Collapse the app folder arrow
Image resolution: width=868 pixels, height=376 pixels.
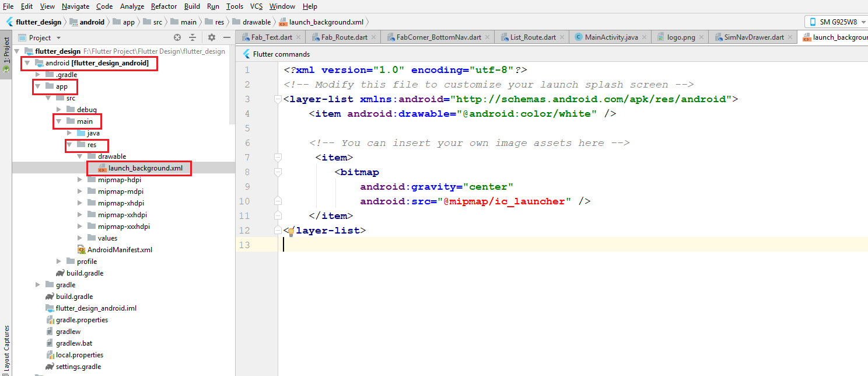pyautogui.click(x=38, y=86)
